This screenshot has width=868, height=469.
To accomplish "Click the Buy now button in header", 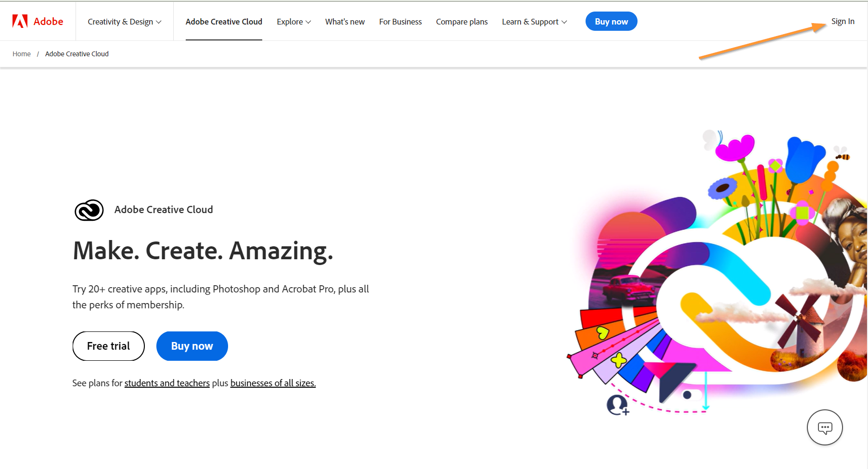I will [611, 22].
